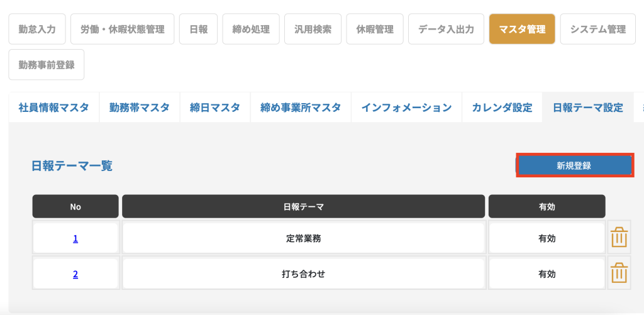Open theme number 1 link
The image size is (644, 315).
tap(75, 238)
